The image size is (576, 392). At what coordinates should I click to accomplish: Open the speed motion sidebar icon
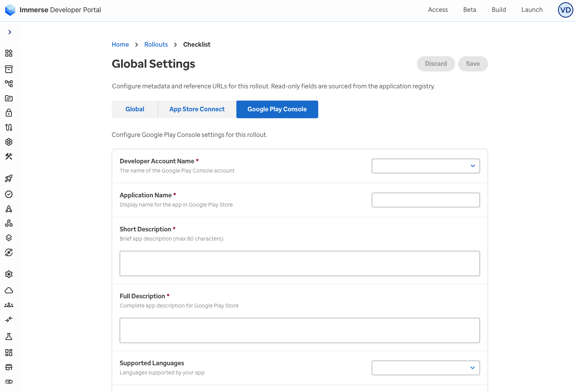(9, 382)
